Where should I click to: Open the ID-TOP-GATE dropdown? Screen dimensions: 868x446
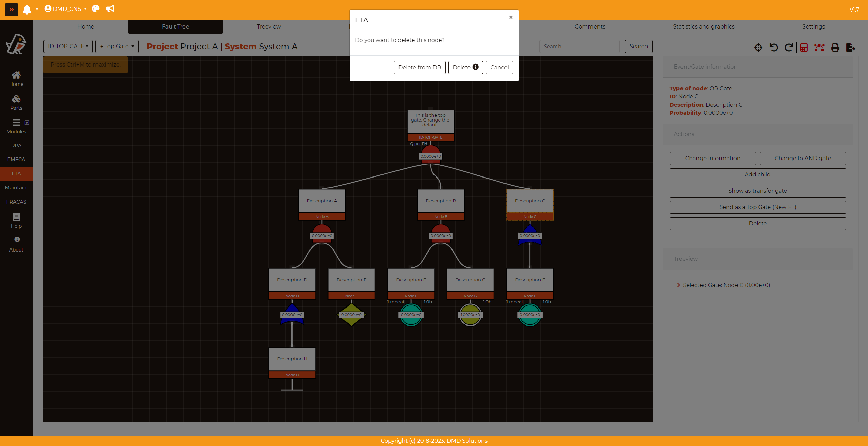pyautogui.click(x=68, y=46)
